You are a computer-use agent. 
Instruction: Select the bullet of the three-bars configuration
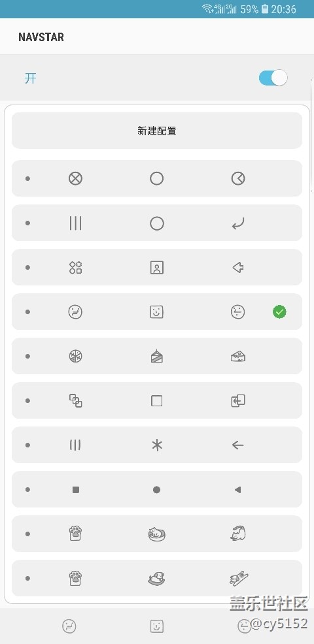click(x=27, y=223)
